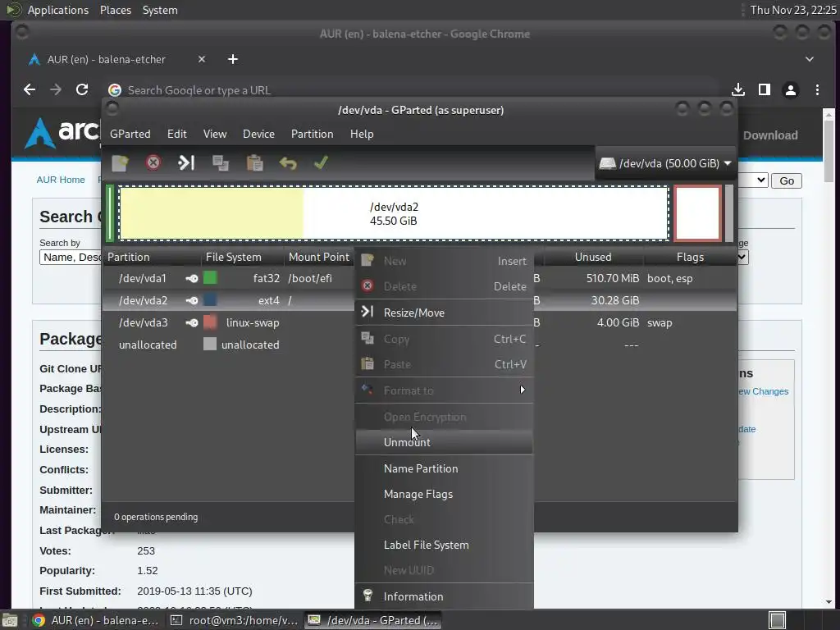Click the Copy partition toolbar icon in GParted
The image size is (840, 630).
point(220,163)
